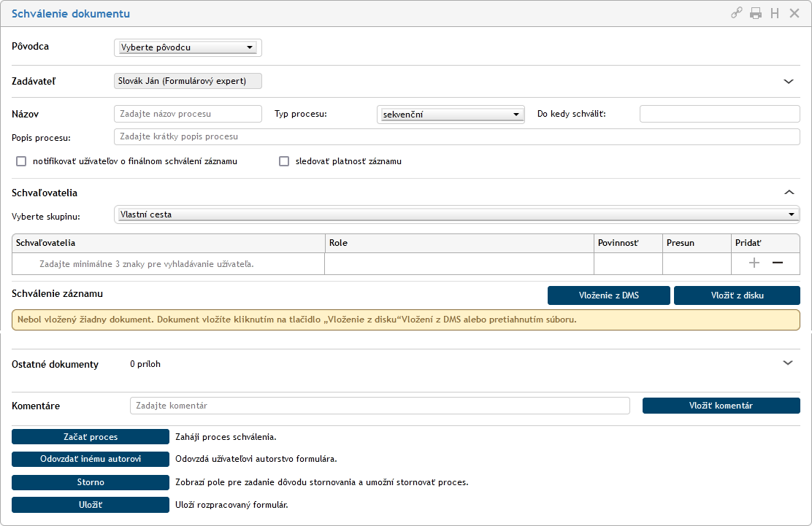Click the Vložiť z disku button
The height and width of the screenshot is (526, 812).
point(737,295)
